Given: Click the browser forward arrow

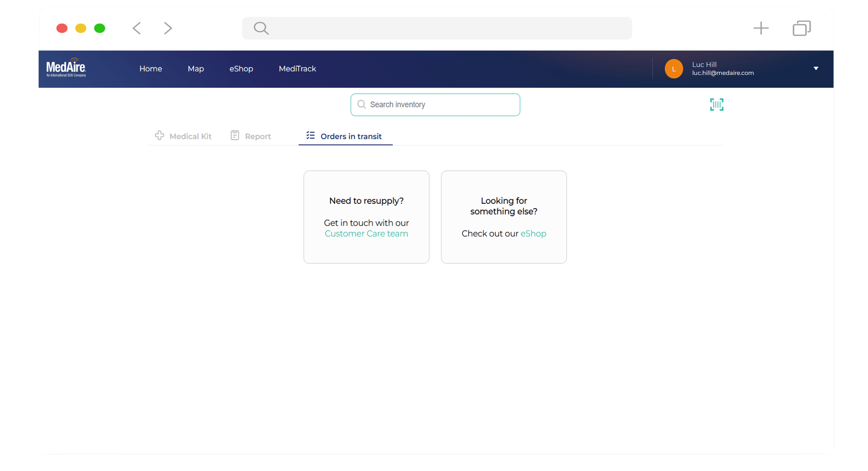Looking at the screenshot, I should pyautogui.click(x=168, y=28).
